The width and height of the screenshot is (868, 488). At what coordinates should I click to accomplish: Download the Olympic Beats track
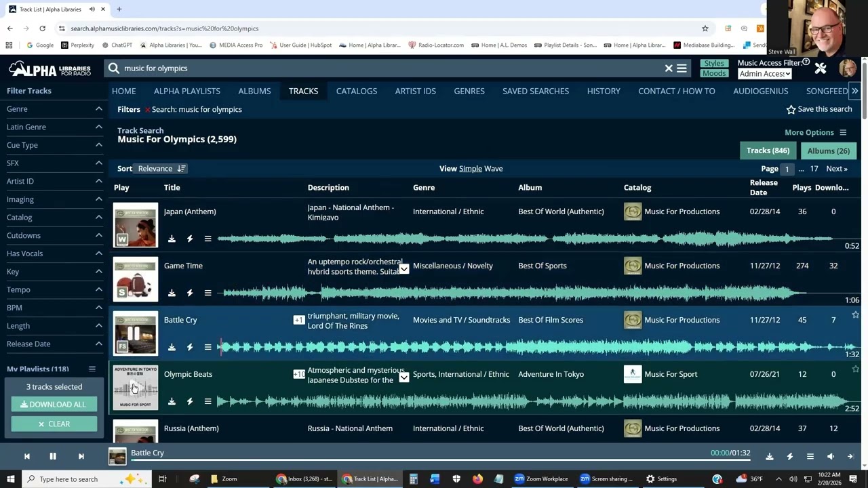[172, 401]
